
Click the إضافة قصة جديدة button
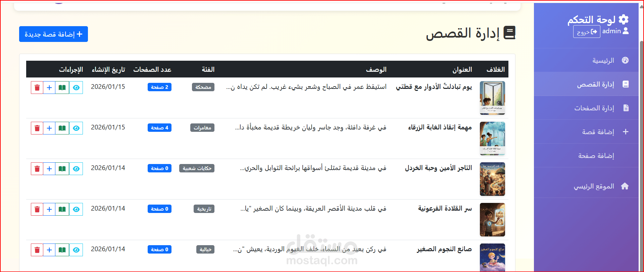point(53,34)
